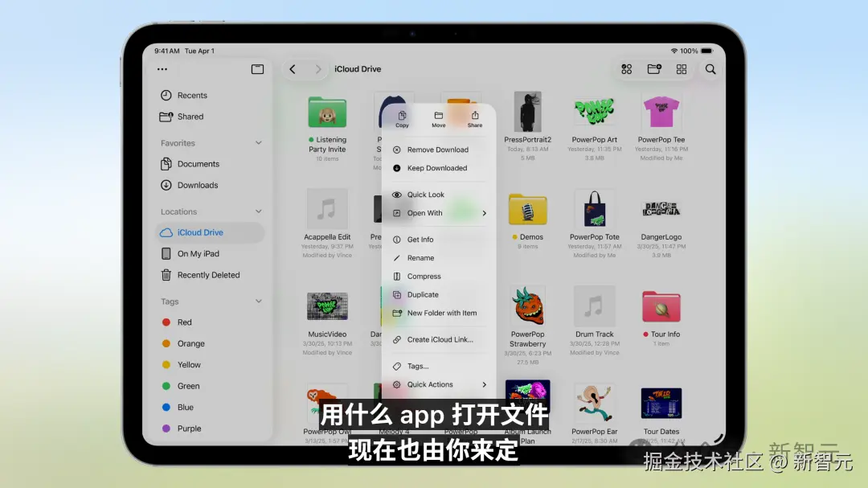Open the PowerPop Tee file
This screenshot has height=488, width=868.
coord(661,112)
